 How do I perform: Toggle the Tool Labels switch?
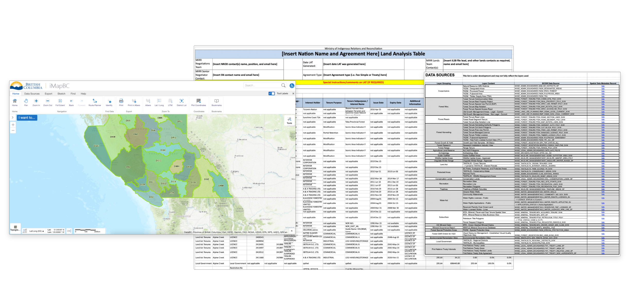272,93
